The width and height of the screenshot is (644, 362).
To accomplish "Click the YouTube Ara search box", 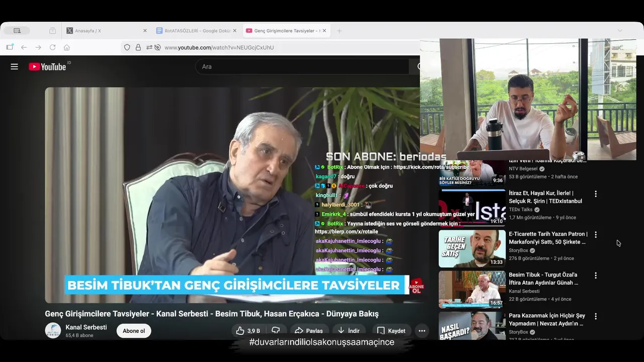I will [x=302, y=66].
